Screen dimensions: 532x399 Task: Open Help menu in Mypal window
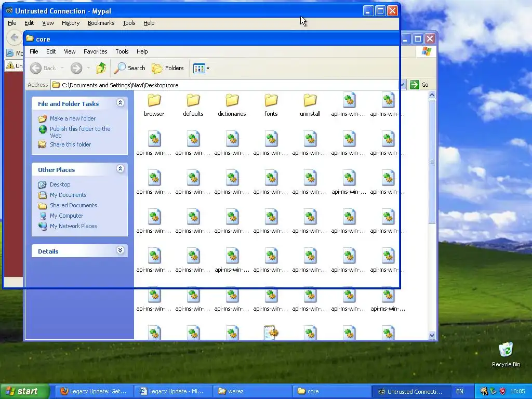(x=149, y=23)
